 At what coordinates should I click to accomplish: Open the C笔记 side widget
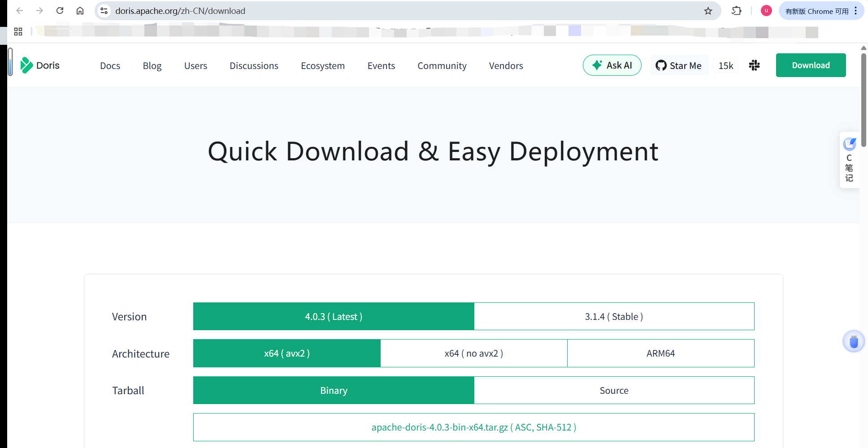849,160
